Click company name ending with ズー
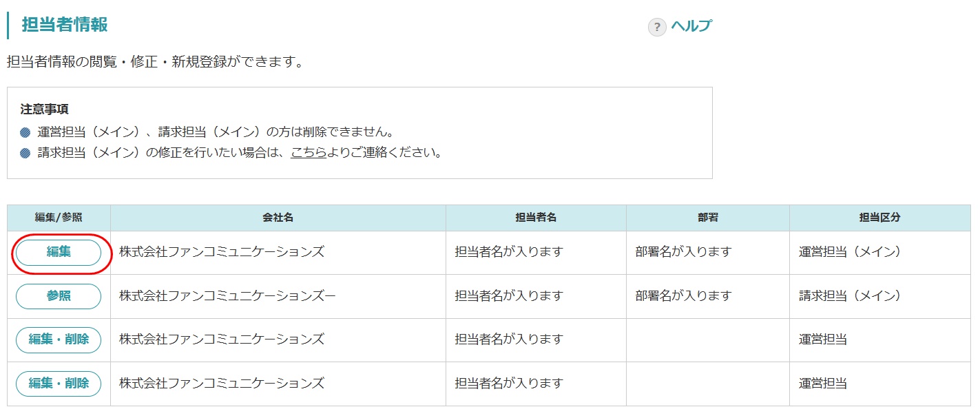 click(227, 296)
